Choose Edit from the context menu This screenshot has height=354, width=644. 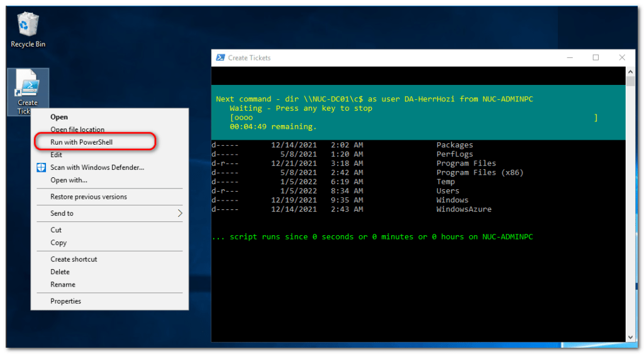(56, 155)
